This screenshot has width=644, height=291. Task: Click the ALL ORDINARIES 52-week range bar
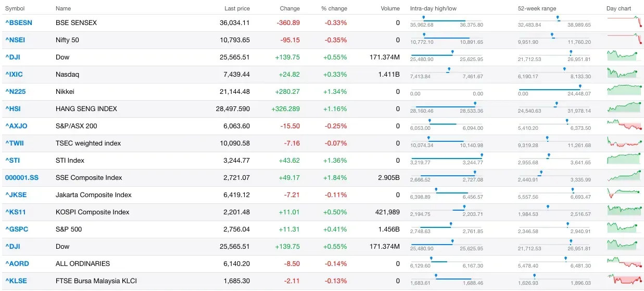[x=554, y=261]
